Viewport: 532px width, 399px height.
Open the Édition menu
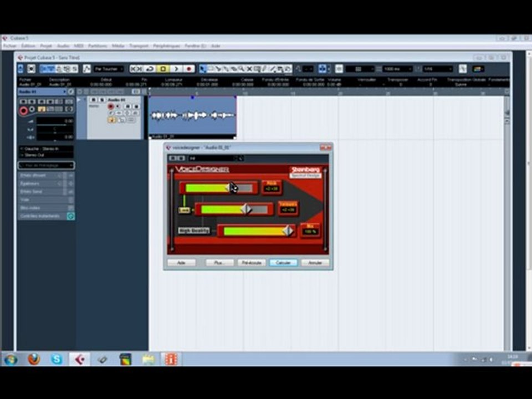coord(28,46)
